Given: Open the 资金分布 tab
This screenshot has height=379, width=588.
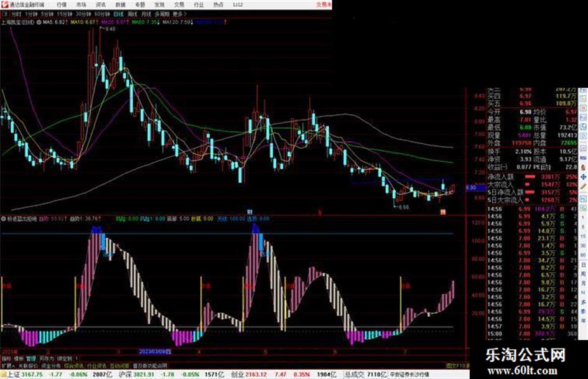Looking at the screenshot, I should tap(50, 366).
